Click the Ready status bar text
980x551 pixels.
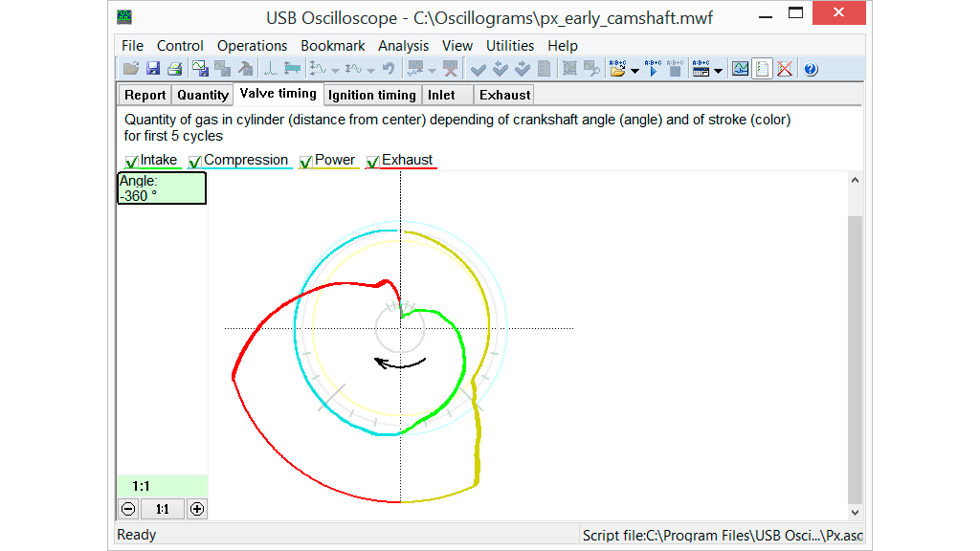136,535
